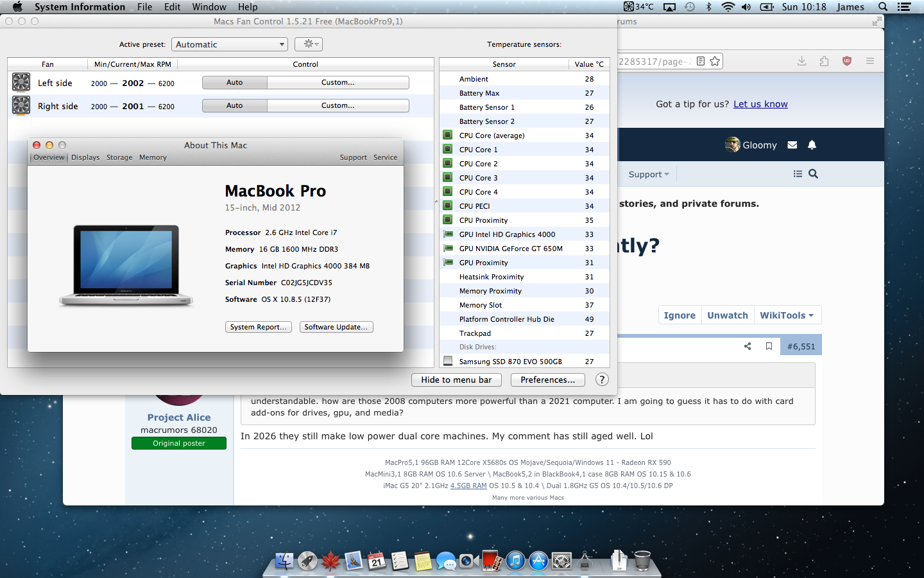The width and height of the screenshot is (924, 578).
Task: Expand the WikiTools dropdown
Action: (787, 315)
